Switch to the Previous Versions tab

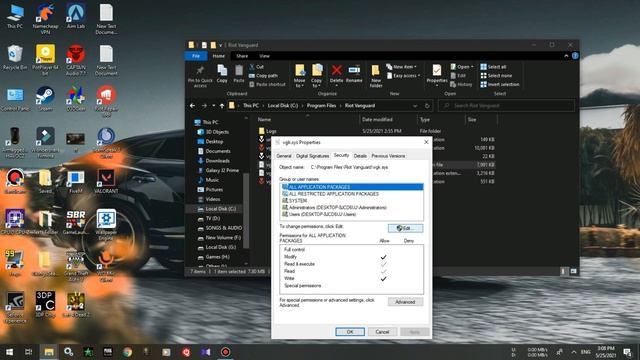(x=388, y=156)
